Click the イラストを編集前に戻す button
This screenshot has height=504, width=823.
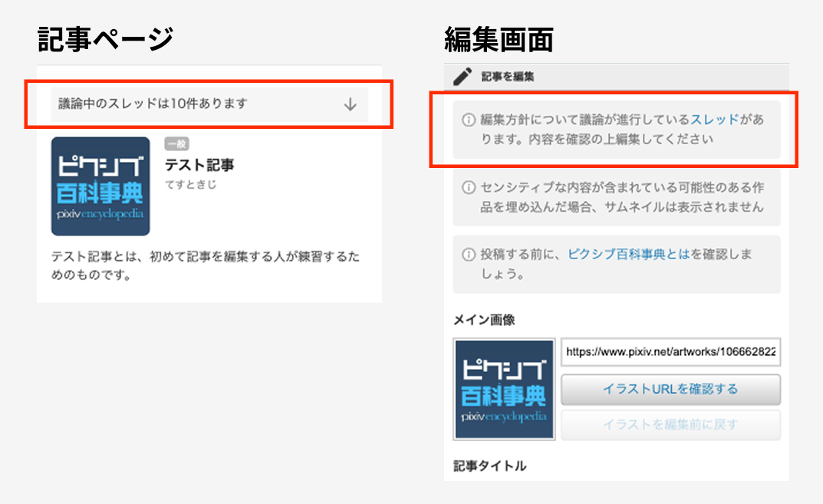click(x=671, y=425)
